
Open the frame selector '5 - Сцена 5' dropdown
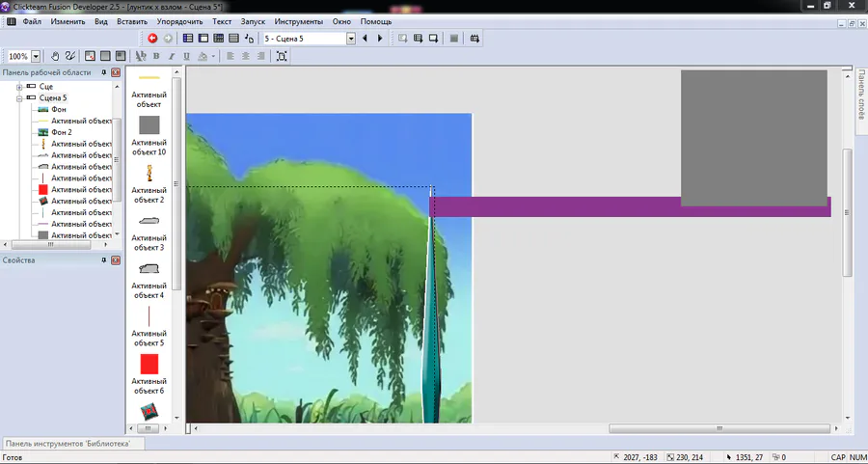click(351, 39)
